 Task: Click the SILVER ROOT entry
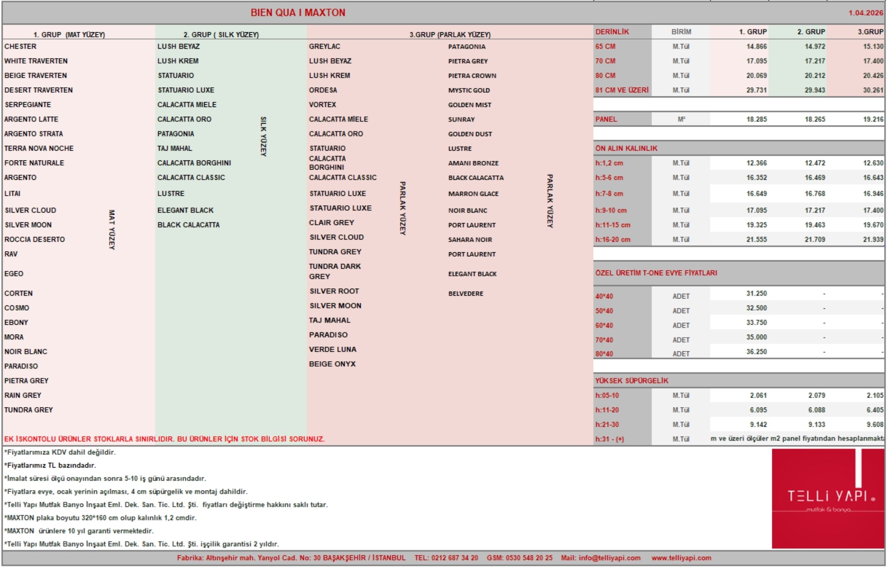point(334,291)
